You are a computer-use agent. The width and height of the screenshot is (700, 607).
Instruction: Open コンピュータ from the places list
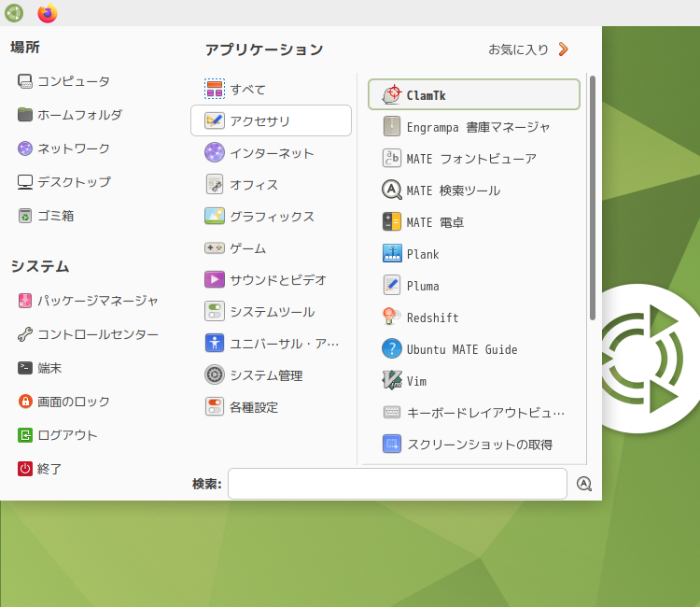point(63,81)
